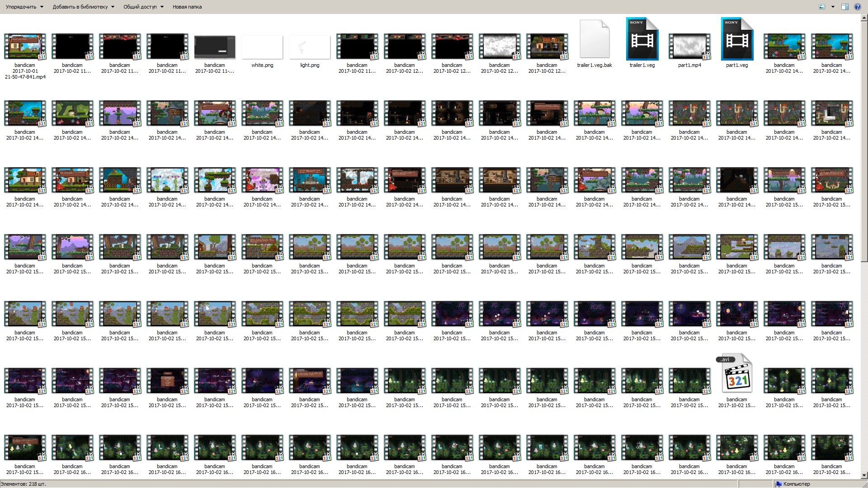Click the change view icon

click(822, 7)
